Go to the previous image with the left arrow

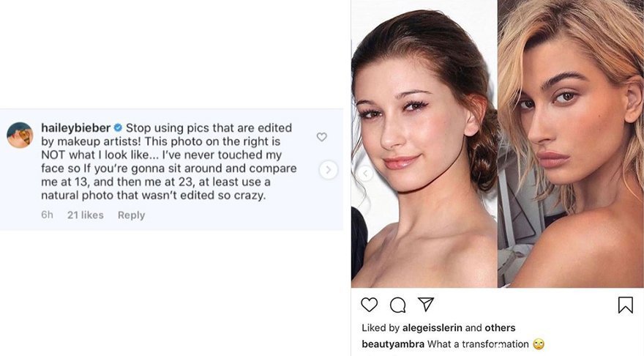click(x=364, y=174)
